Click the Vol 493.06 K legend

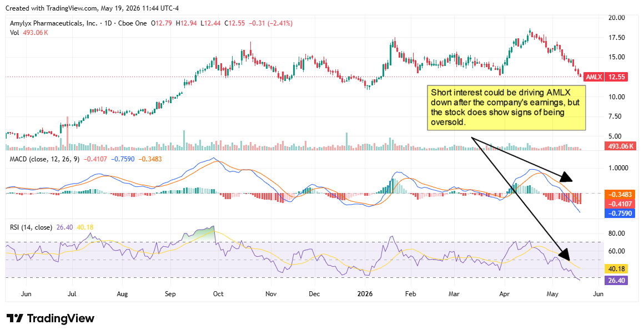(29, 32)
